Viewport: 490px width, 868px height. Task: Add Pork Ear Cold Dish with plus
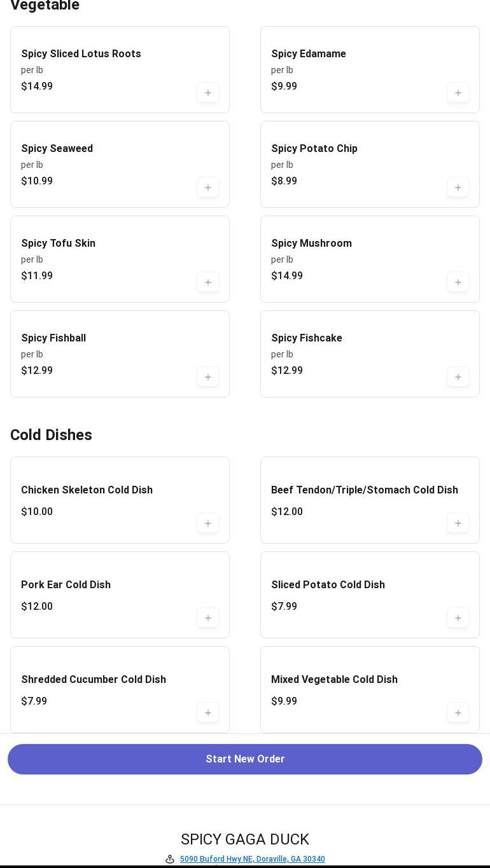[x=208, y=618]
